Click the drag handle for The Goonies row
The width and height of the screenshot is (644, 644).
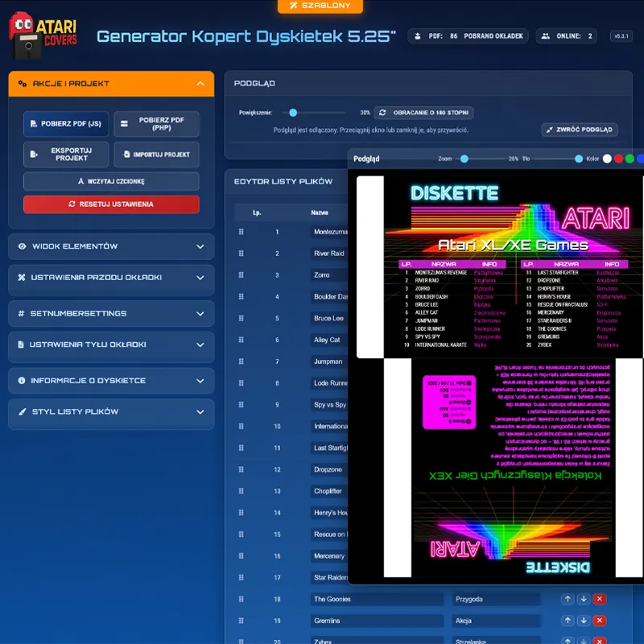pos(241,599)
